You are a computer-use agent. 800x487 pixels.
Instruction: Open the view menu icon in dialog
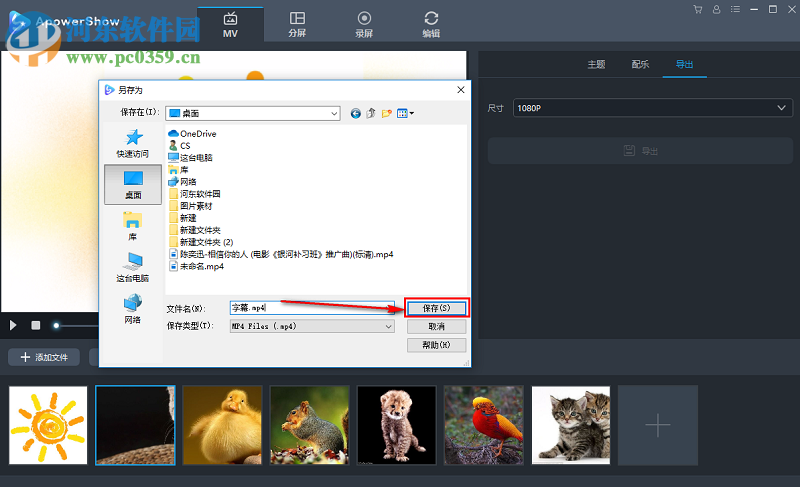[x=405, y=113]
